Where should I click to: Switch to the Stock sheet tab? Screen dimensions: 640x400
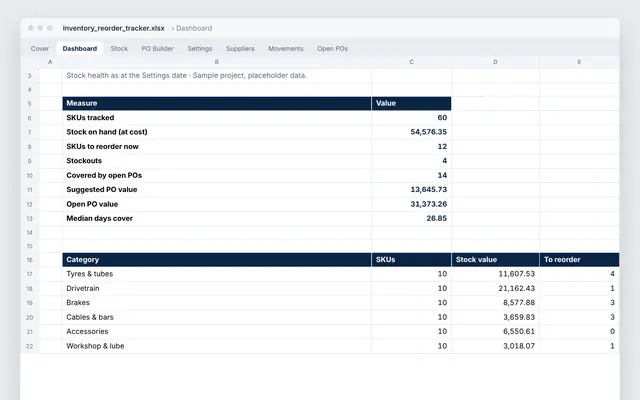point(119,49)
